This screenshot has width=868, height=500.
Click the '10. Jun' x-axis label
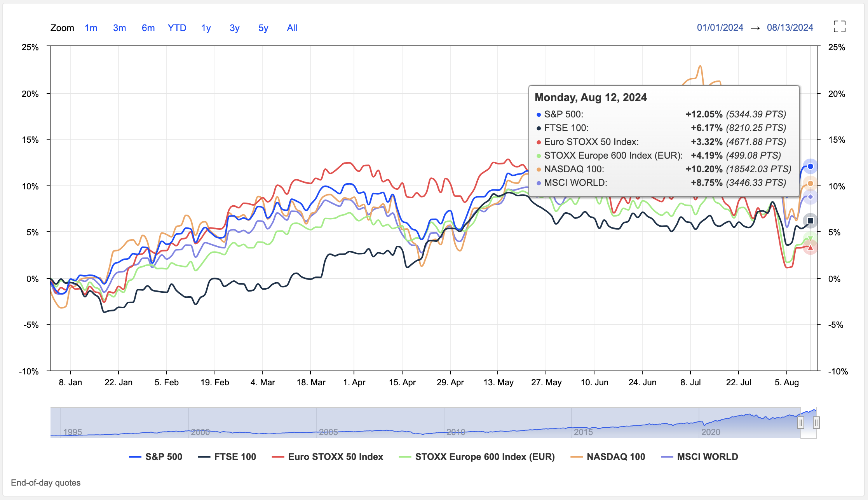click(594, 382)
